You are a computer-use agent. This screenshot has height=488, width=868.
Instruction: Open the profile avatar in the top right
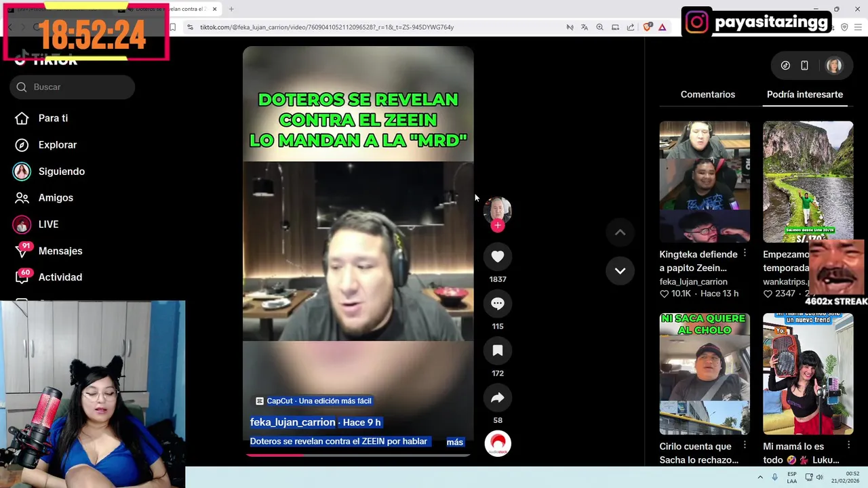click(834, 66)
